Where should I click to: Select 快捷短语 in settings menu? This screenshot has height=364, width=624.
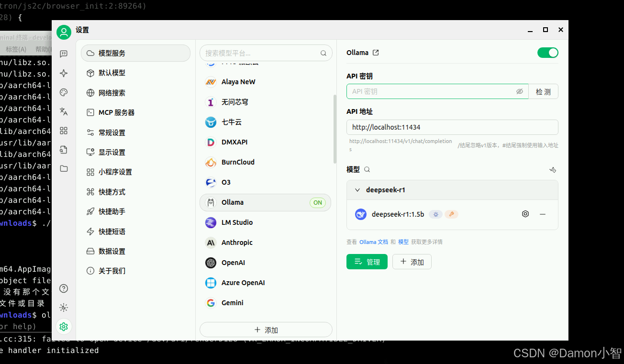click(x=135, y=232)
